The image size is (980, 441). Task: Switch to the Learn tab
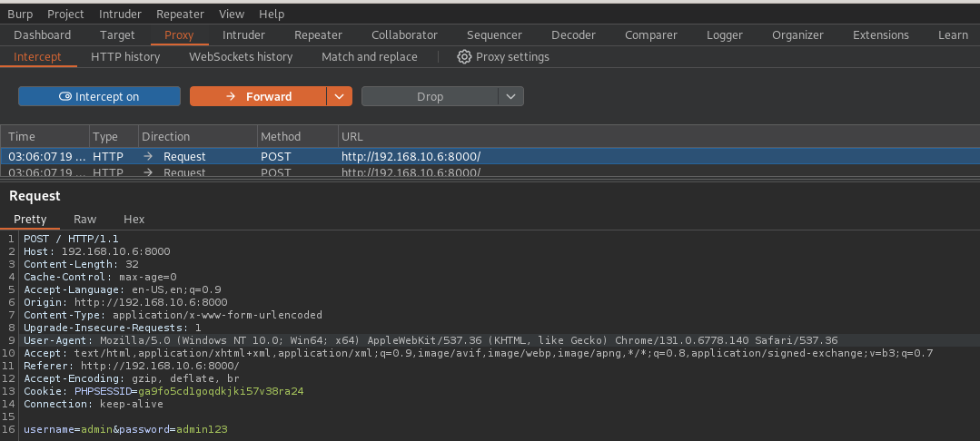pyautogui.click(x=953, y=35)
